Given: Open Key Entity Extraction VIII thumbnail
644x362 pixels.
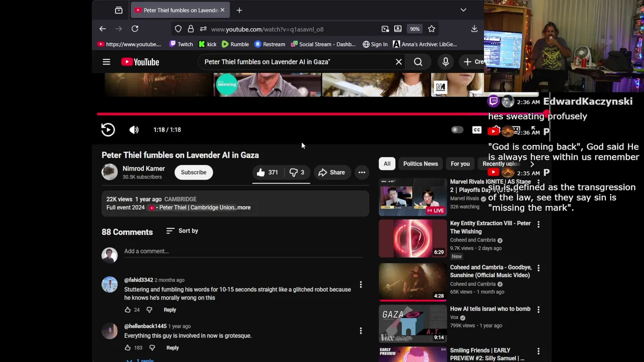Looking at the screenshot, I should 413,238.
